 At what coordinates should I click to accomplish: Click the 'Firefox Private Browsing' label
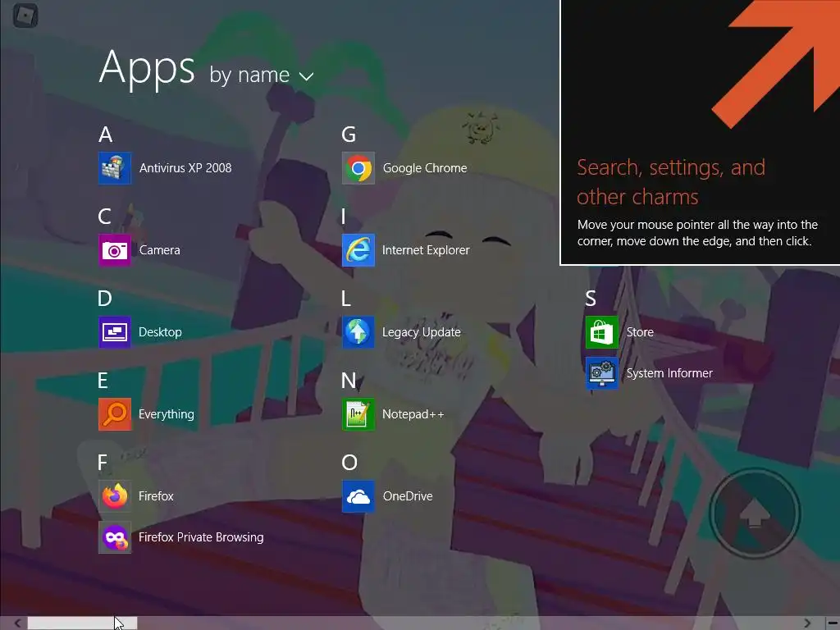pos(201,536)
